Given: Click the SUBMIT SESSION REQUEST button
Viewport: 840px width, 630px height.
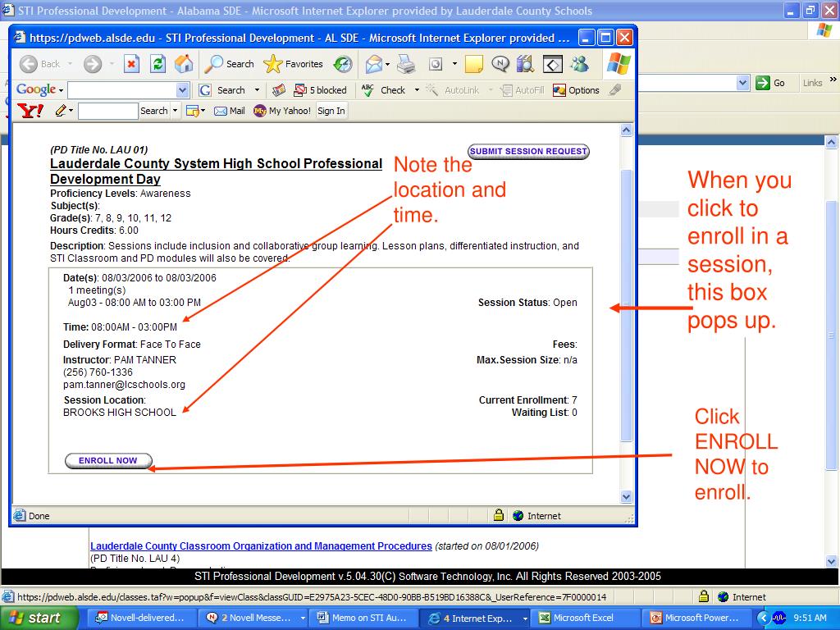Looking at the screenshot, I should pyautogui.click(x=528, y=152).
